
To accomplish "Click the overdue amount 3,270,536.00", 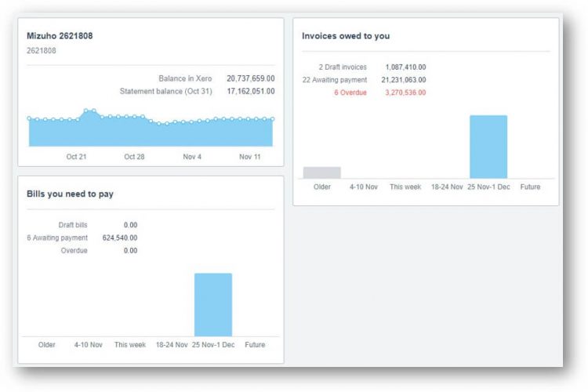I will pyautogui.click(x=405, y=93).
